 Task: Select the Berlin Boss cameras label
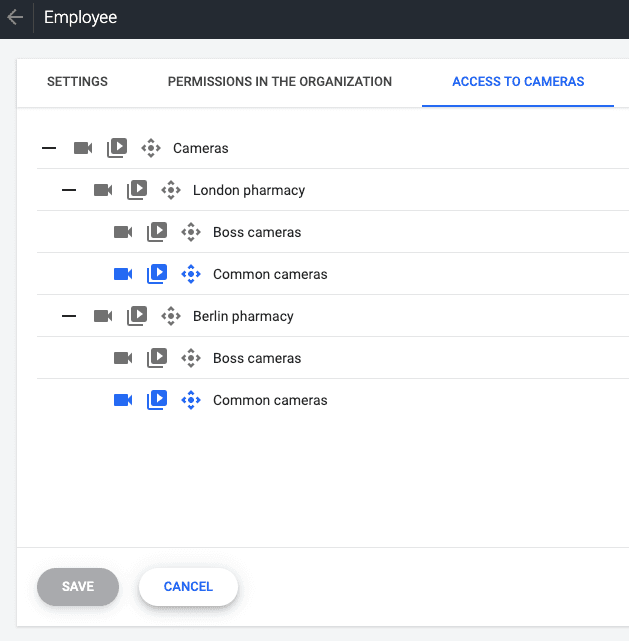[257, 358]
